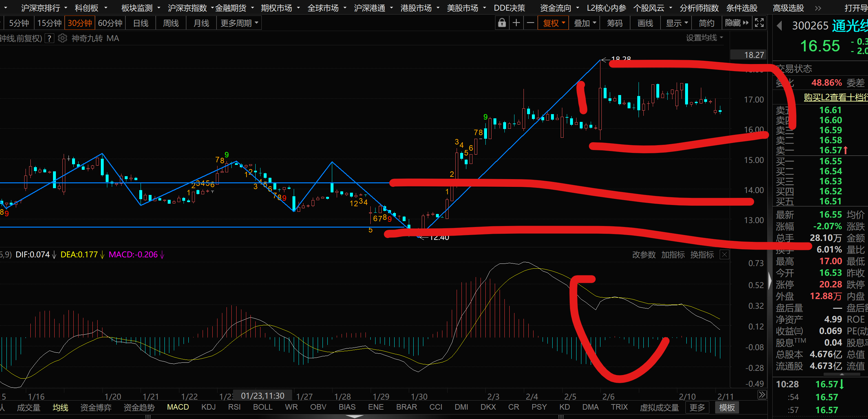Open the 复权 adjustment dropdown
This screenshot has height=419, width=868.
tap(553, 23)
